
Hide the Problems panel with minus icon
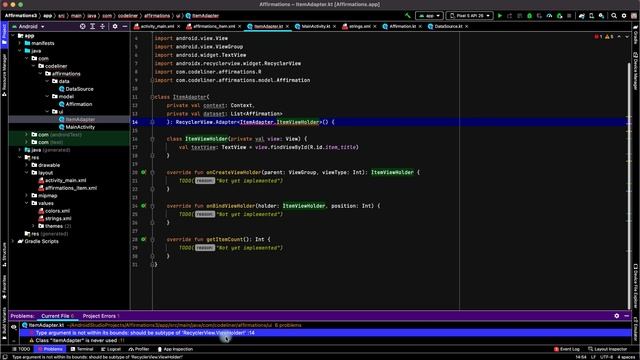627,316
